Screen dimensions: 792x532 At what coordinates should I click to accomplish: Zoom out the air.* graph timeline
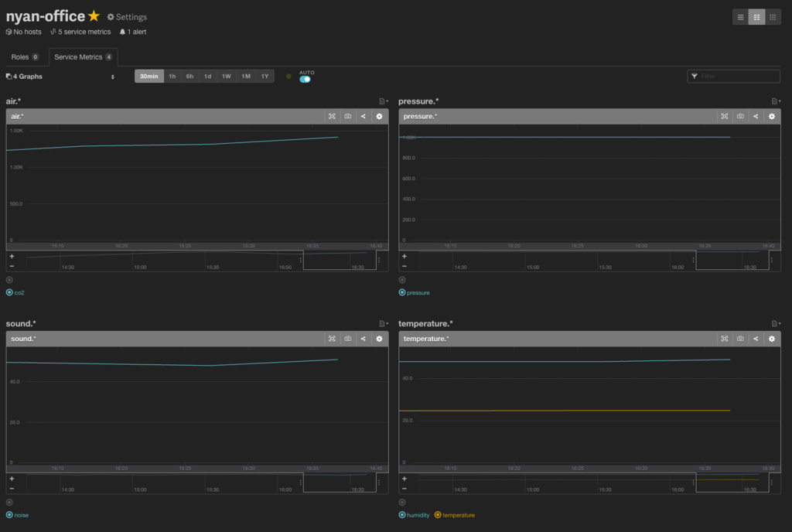click(12, 266)
